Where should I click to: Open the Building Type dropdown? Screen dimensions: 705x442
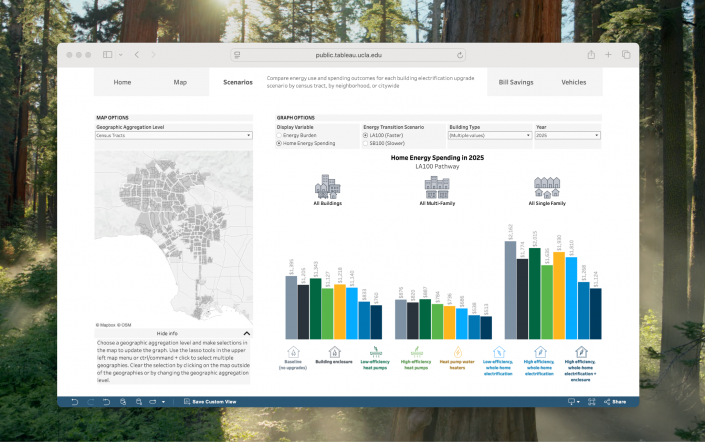(x=490, y=135)
